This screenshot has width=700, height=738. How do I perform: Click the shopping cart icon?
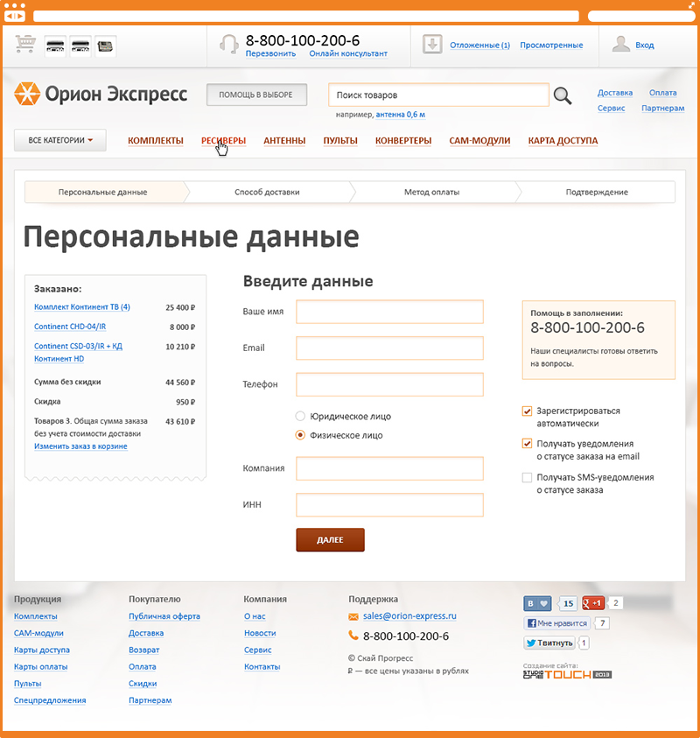click(26, 45)
